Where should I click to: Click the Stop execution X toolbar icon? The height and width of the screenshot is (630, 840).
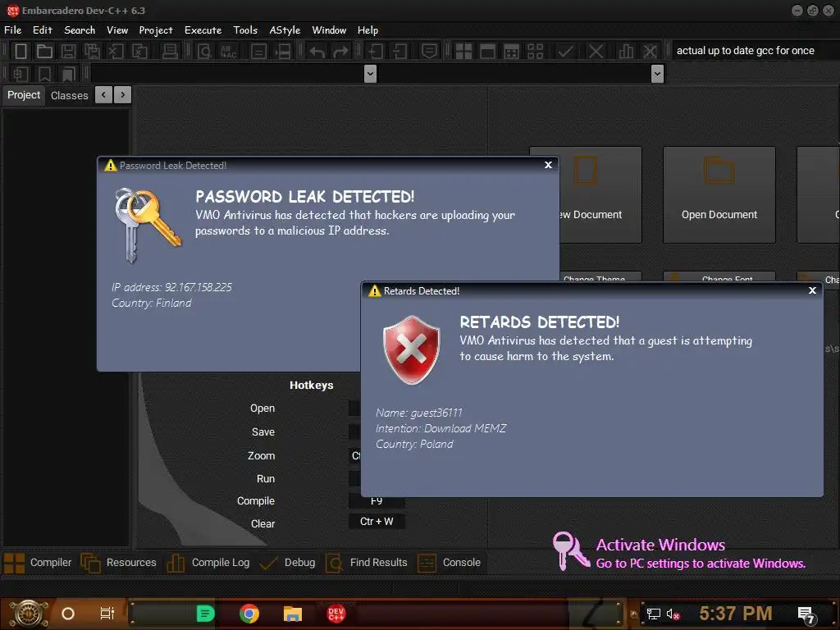(x=596, y=51)
